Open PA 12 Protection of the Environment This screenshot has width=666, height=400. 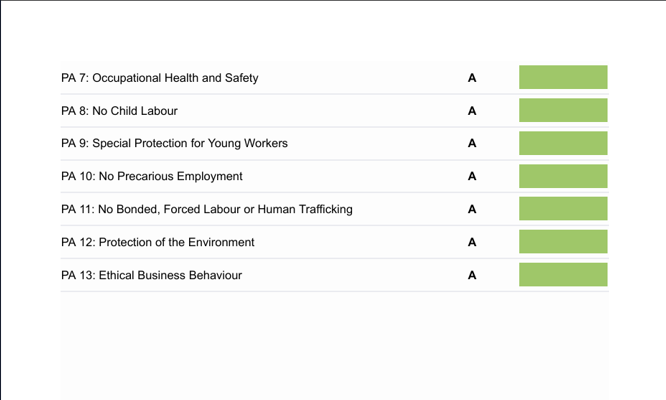click(x=157, y=242)
